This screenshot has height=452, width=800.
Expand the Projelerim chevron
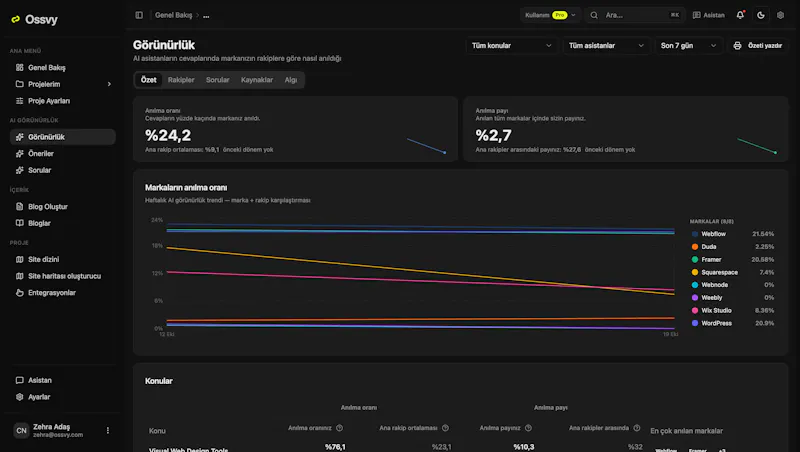pyautogui.click(x=109, y=84)
